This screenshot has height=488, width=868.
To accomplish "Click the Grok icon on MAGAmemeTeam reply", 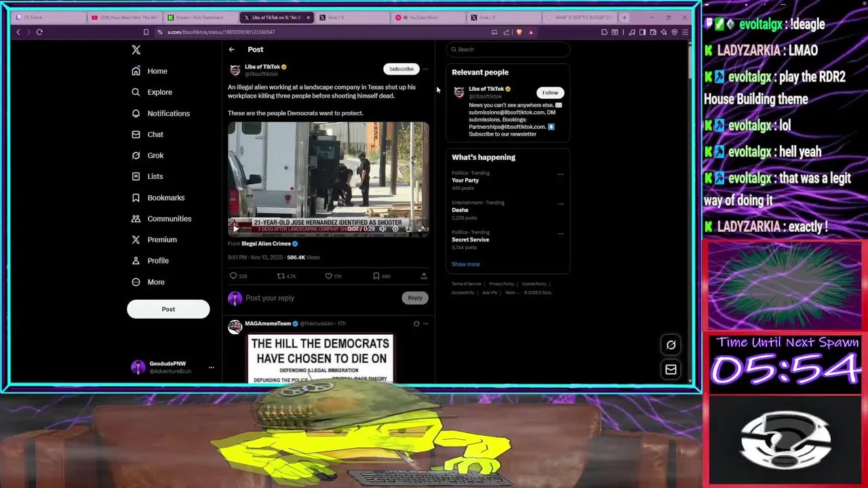I will [416, 323].
